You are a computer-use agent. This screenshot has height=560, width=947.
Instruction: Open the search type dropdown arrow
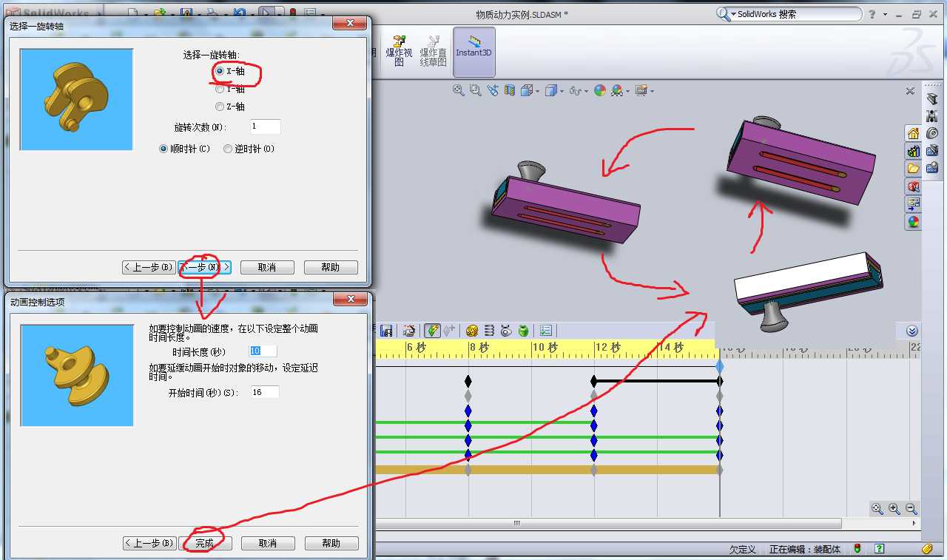[x=733, y=14]
